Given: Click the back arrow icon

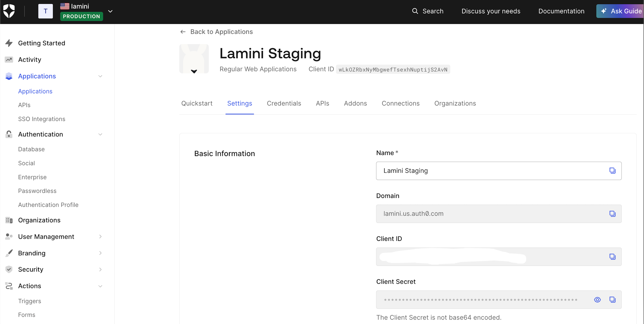Looking at the screenshot, I should (x=183, y=32).
